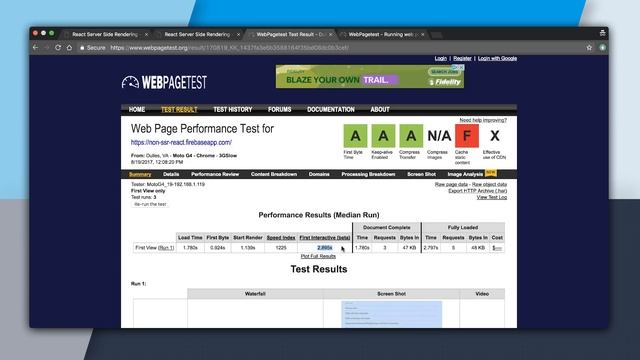Select the Content Breakdown tab
The width and height of the screenshot is (640, 360).
point(274,174)
